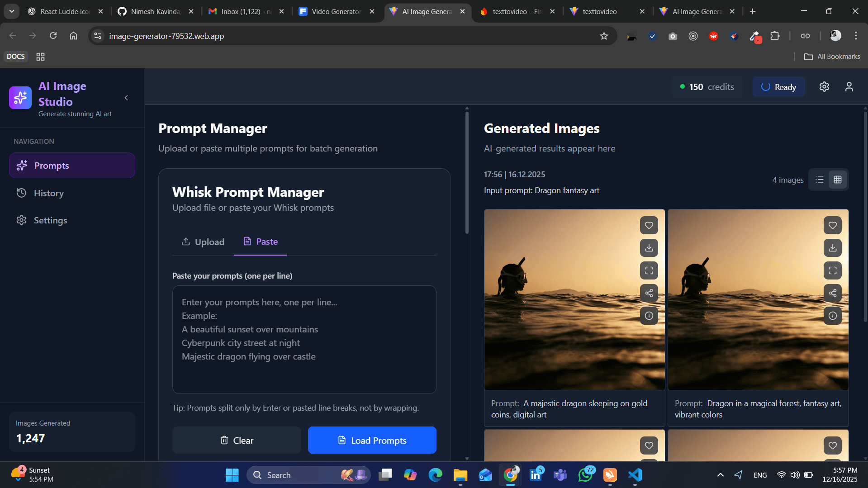
Task: Open fullscreen view of majestic dragon image
Action: pos(649,270)
